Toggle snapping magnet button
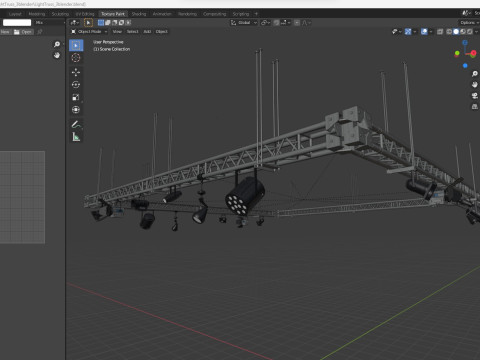This screenshot has width=480, height=360. tap(276, 23)
